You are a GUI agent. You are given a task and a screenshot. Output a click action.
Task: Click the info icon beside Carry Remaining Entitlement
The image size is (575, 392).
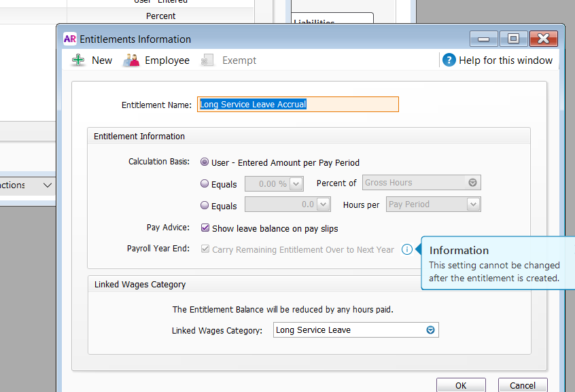tap(406, 249)
